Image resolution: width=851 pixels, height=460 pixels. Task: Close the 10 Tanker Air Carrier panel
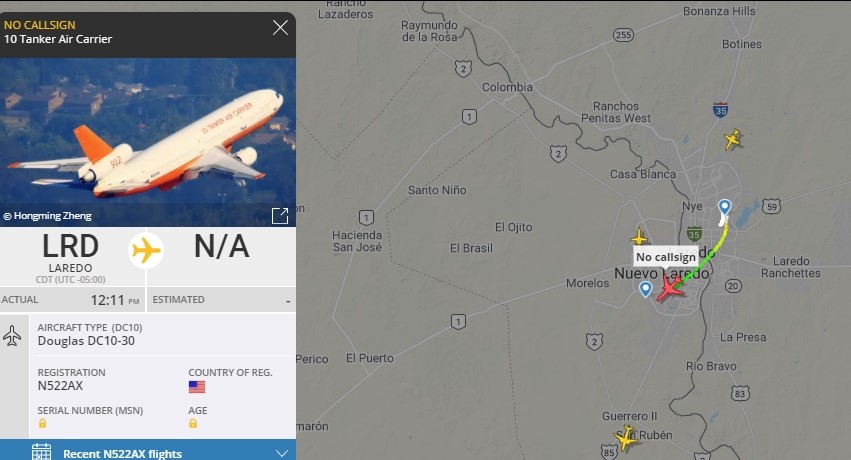click(280, 28)
